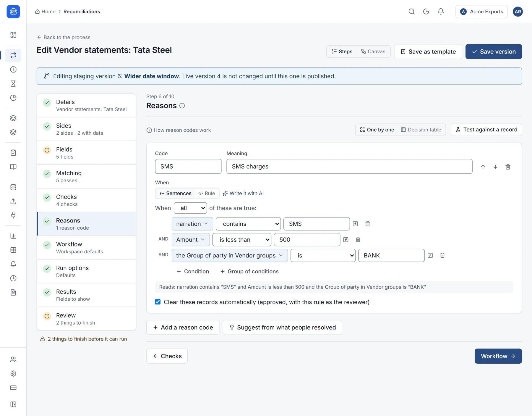The height and width of the screenshot is (416, 532).
Task: Move the SMS reason code down
Action: click(x=495, y=167)
